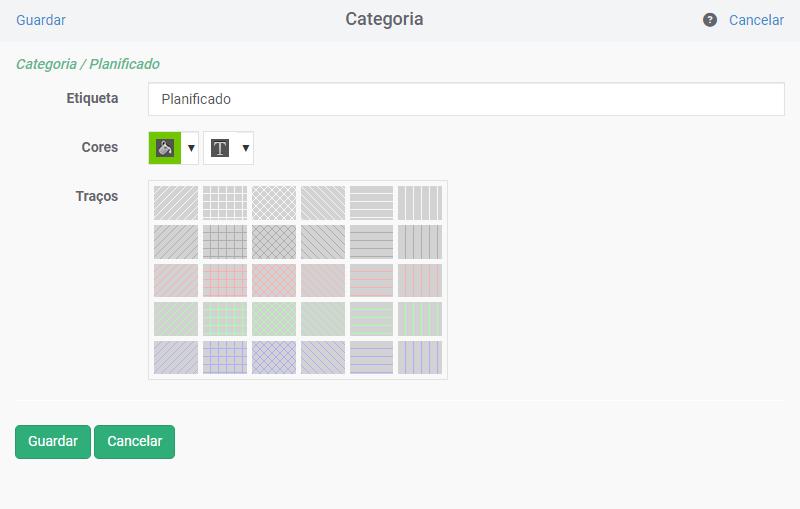Select green crosshatch pattern
The width and height of the screenshot is (800, 509).
274,319
